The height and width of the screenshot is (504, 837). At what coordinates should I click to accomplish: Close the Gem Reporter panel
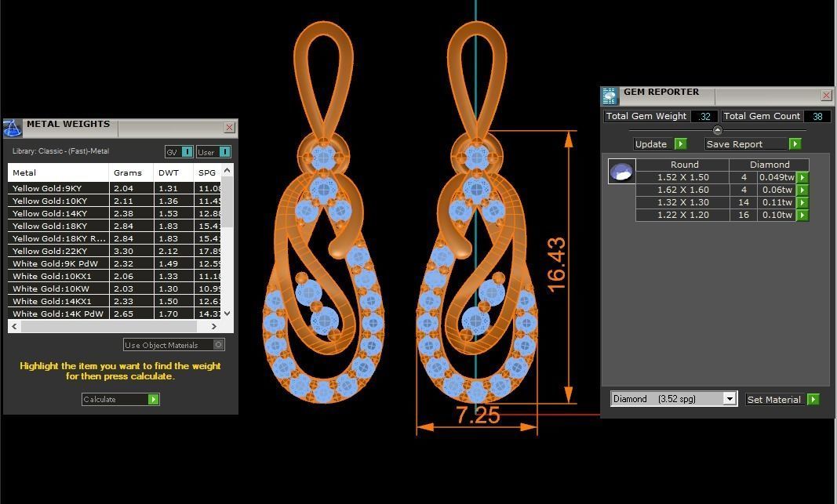826,96
